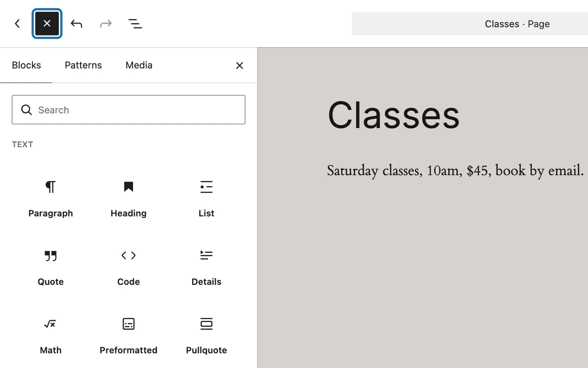Go back using the left chevron
The image size is (588, 368).
(x=17, y=24)
